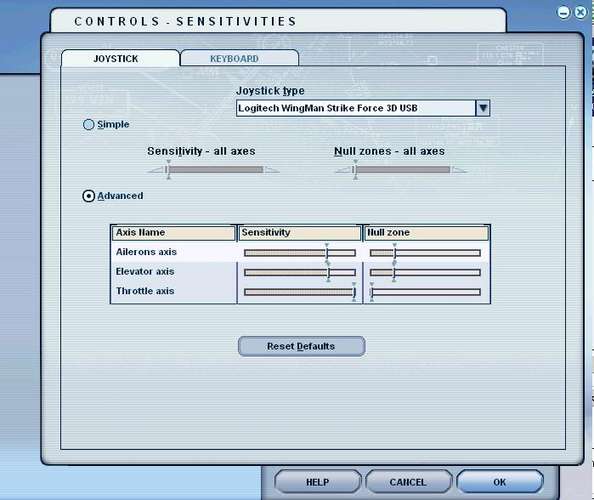Click the Throttle axis null zone slider
The image size is (594, 500).
coord(425,292)
